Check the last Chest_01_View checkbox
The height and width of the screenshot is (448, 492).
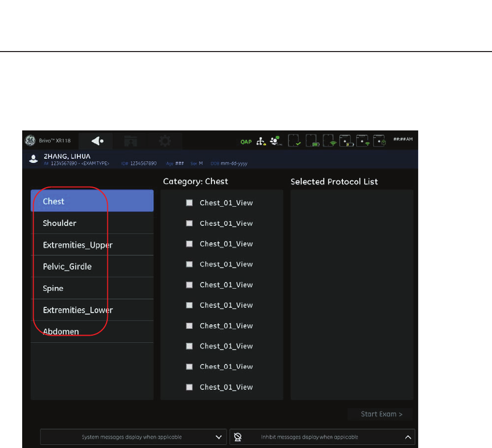189,387
